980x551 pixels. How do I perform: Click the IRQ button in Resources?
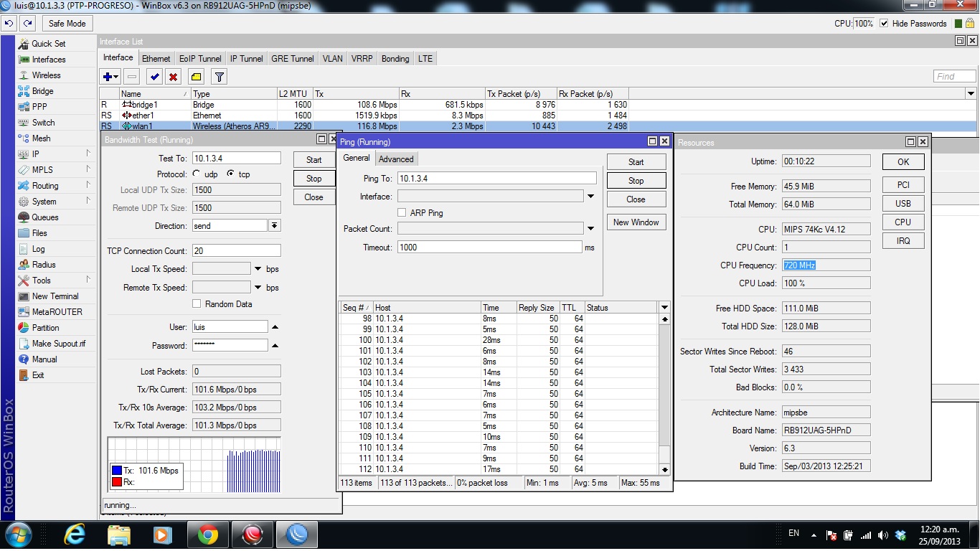pyautogui.click(x=903, y=241)
